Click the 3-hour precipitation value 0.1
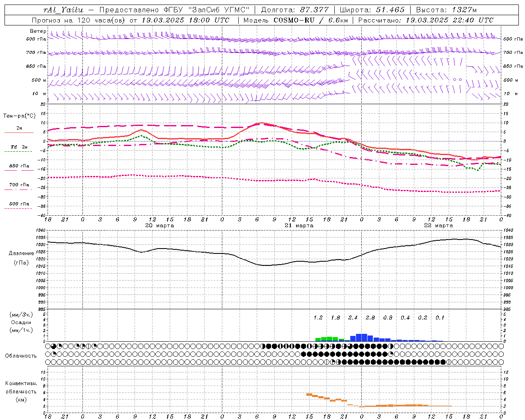 pyautogui.click(x=440, y=317)
